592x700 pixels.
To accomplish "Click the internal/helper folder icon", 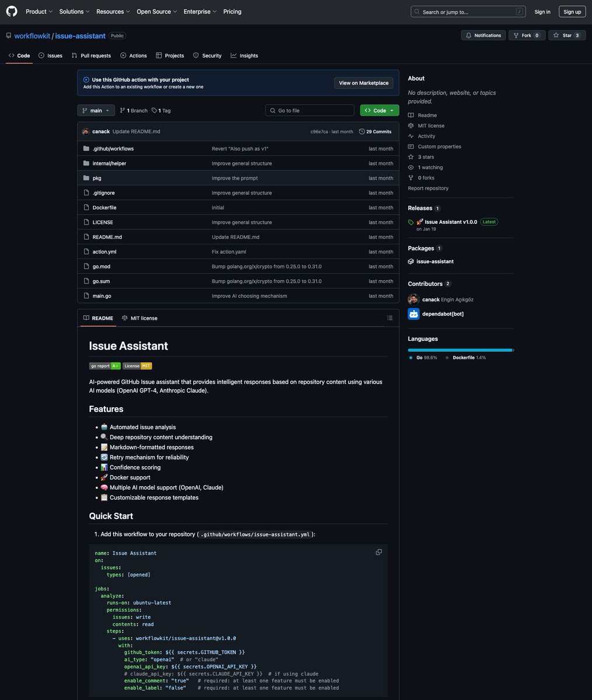I will 86,163.
